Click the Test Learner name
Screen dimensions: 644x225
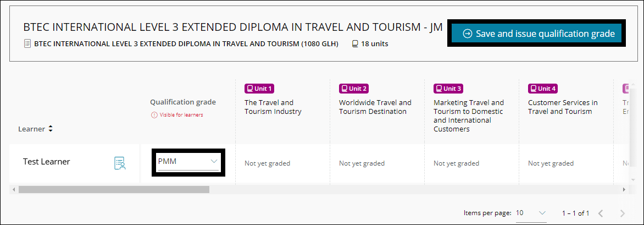[x=46, y=162]
